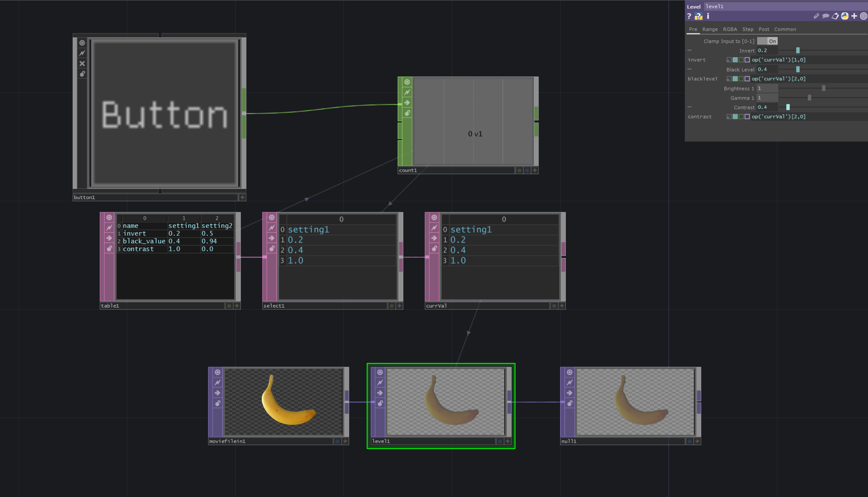Expand the count1 node viewer with plus icon
Viewport: 868px width, 497px height.
click(534, 170)
